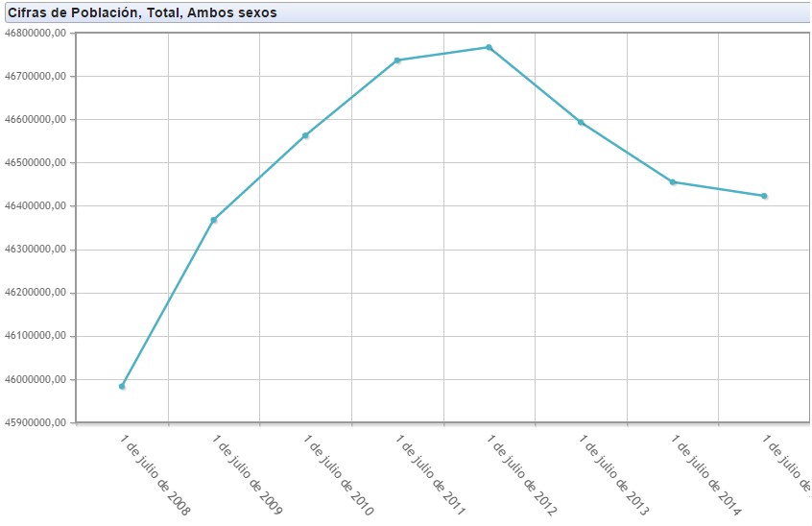Click the 46400000,00 y-axis value

[36, 206]
